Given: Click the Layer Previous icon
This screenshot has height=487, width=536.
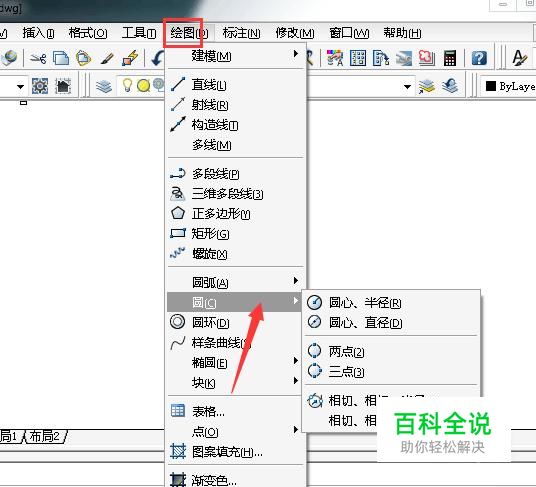Looking at the screenshot, I should 450,85.
